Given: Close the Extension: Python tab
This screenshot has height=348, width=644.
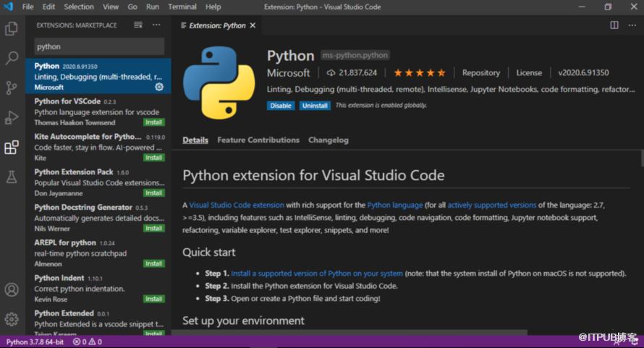Looking at the screenshot, I should tap(253, 25).
